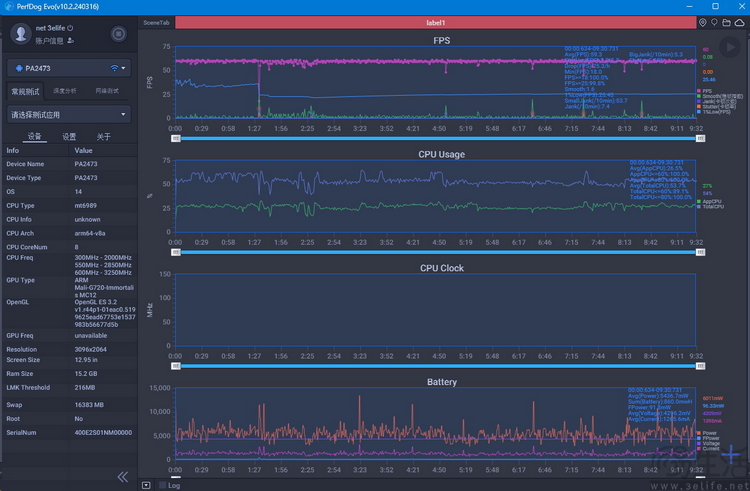Click CPU Clock right range slider handle
Viewport: 750px width, 491px height.
(700, 366)
